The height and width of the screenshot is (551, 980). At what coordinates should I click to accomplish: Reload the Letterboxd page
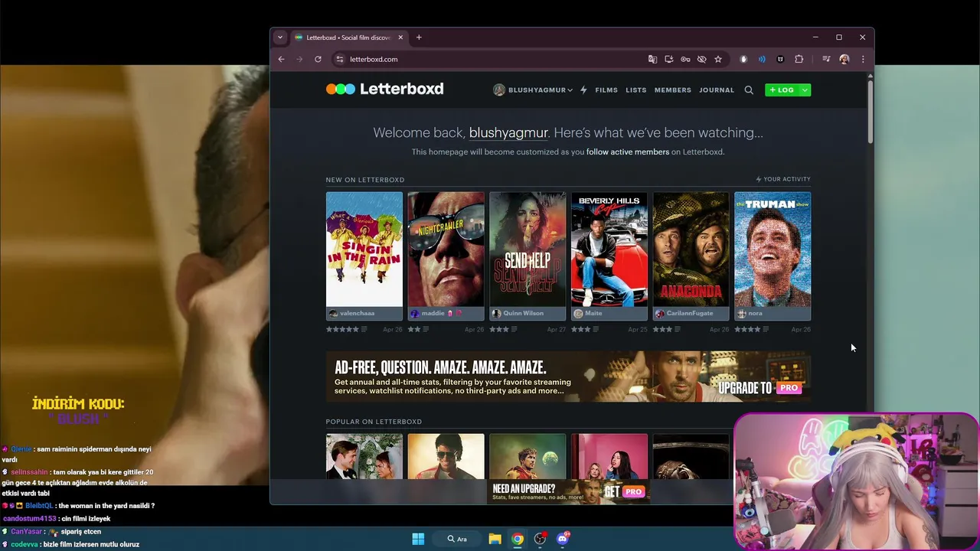point(318,59)
